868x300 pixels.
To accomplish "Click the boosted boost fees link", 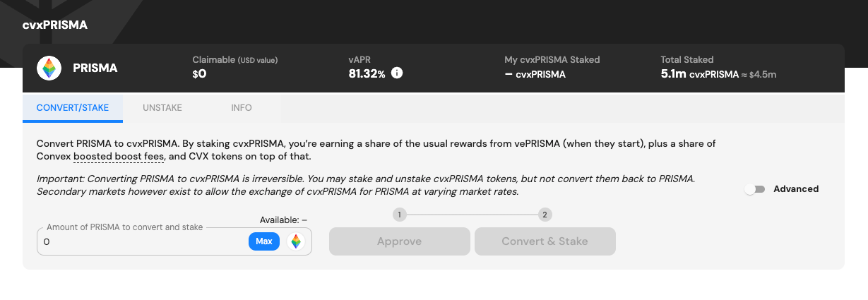I will [x=119, y=156].
